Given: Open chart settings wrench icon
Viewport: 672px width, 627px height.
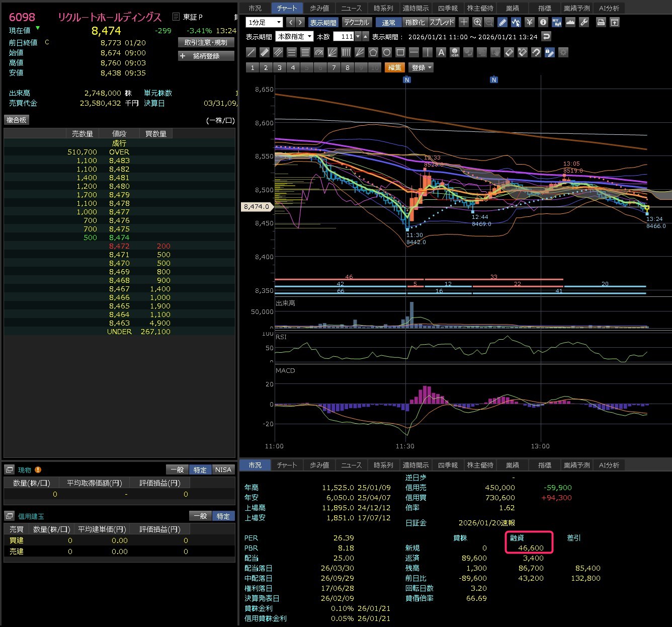Looking at the screenshot, I should pyautogui.click(x=584, y=22).
